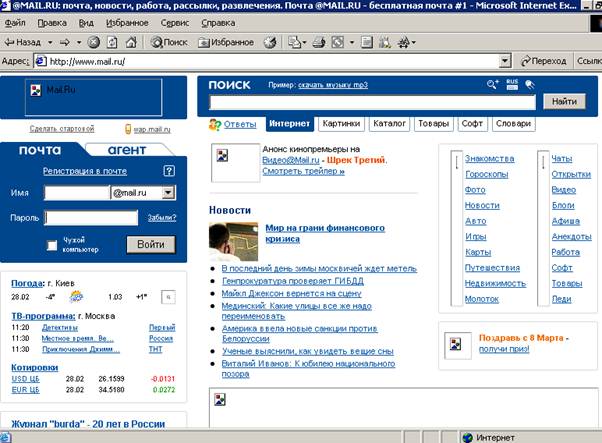Image resolution: width=602 pixels, height=443 pixels.
Task: Click the History icon in the toolbar
Action: point(270,42)
